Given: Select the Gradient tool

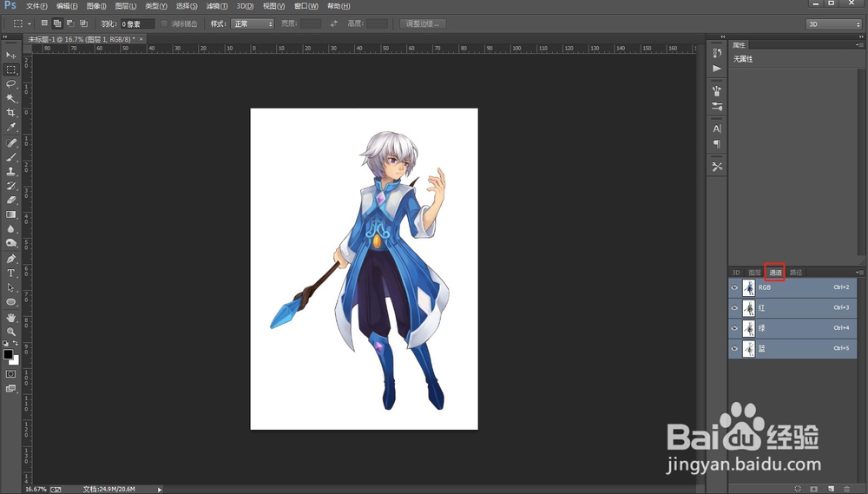Looking at the screenshot, I should click(x=10, y=215).
